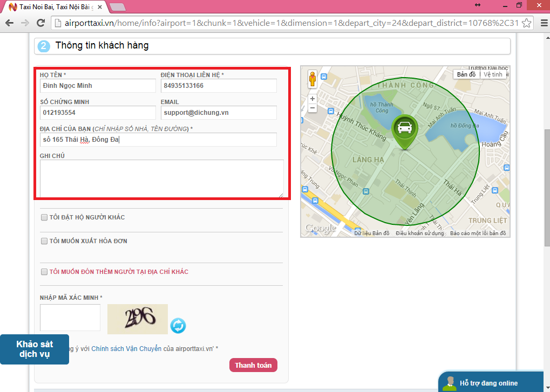550x392 pixels.
Task: Bookmark page using the star icon
Action: point(526,23)
